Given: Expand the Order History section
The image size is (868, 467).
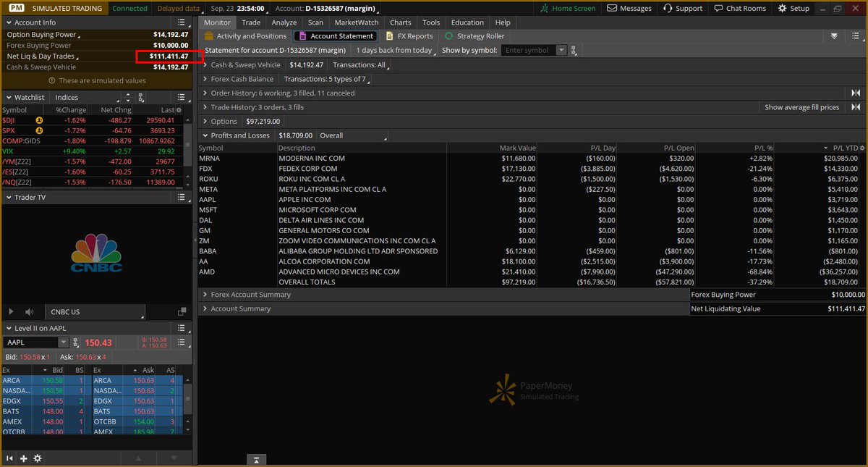Looking at the screenshot, I should pos(205,93).
